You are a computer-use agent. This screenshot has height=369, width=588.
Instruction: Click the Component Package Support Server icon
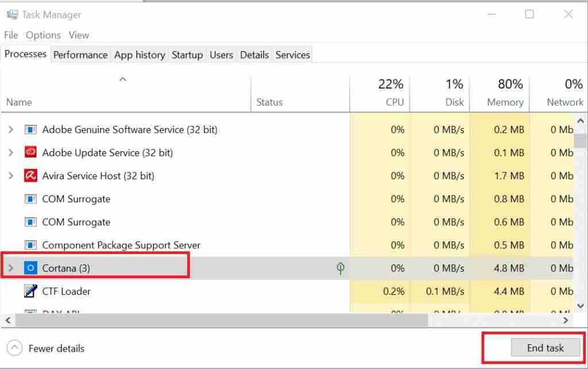pos(30,244)
